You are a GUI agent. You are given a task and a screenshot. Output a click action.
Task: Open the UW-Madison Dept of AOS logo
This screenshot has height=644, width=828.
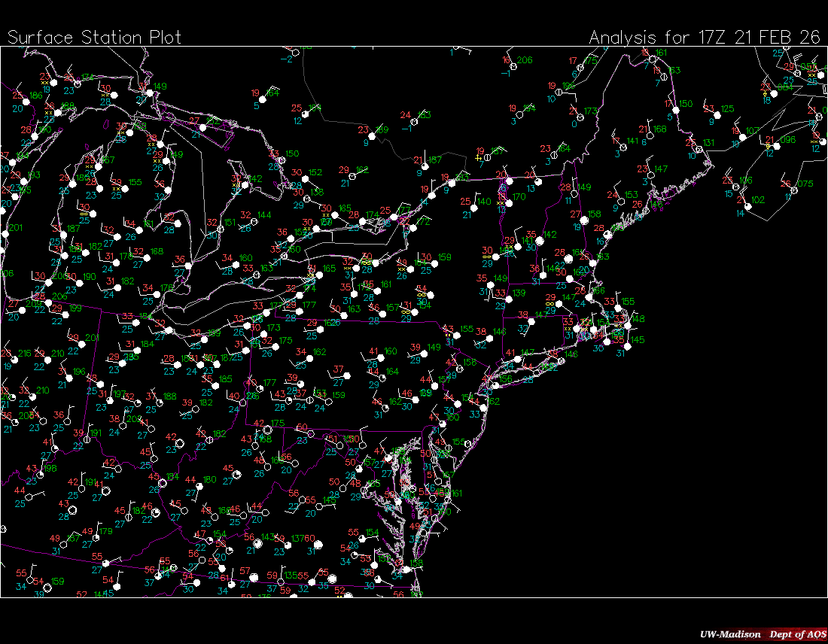pos(760,634)
